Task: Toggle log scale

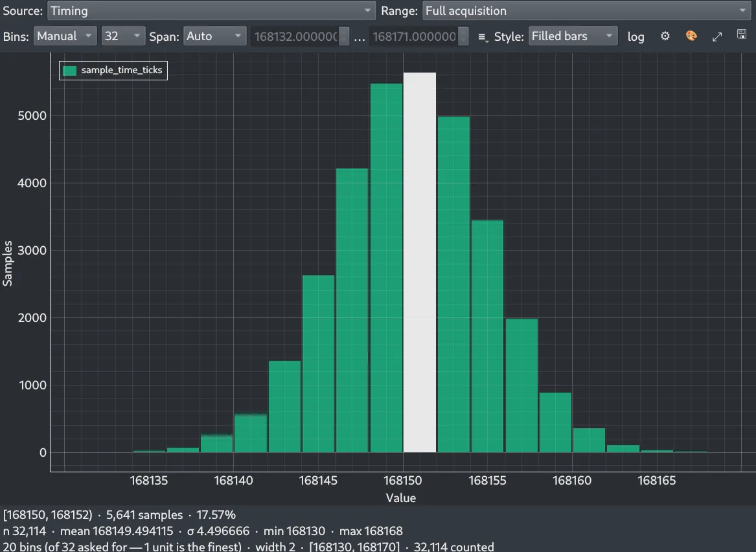Action: [636, 37]
